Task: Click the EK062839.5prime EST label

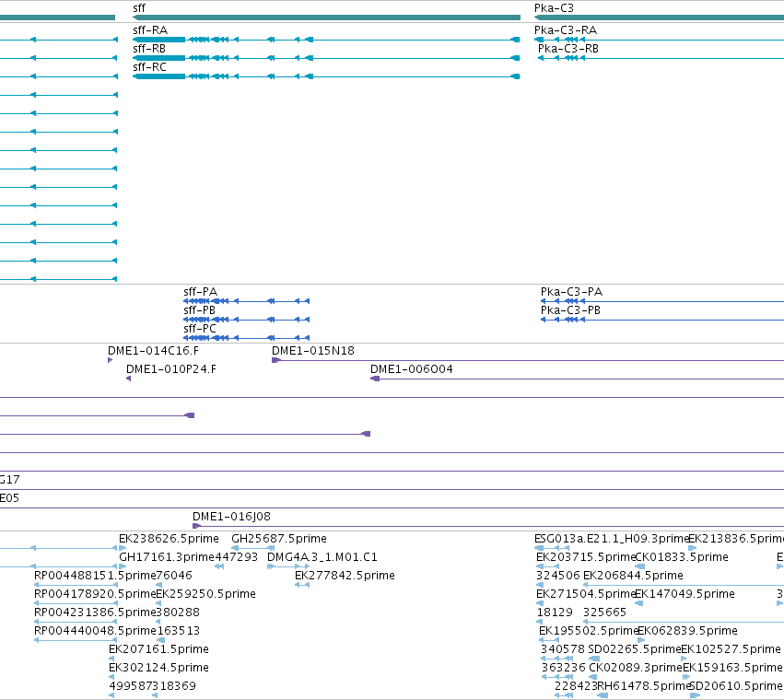Action: [687, 631]
